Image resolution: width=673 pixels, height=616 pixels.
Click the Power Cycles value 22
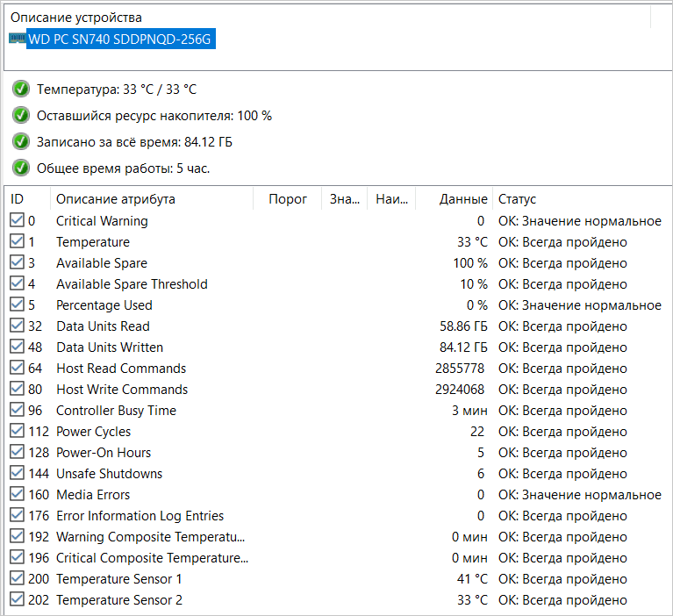(477, 432)
